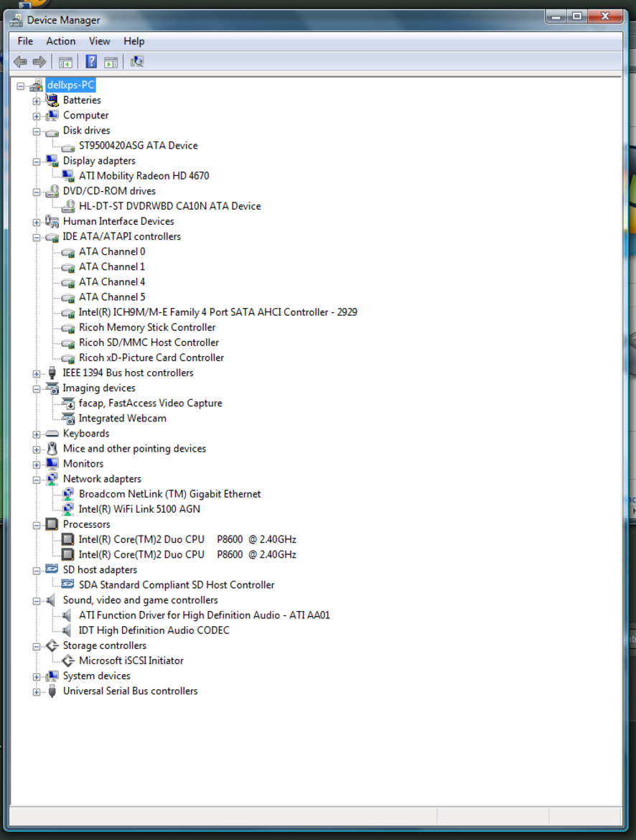Click the Mice and other pointing devices icon
This screenshot has height=840, width=636.
click(52, 449)
